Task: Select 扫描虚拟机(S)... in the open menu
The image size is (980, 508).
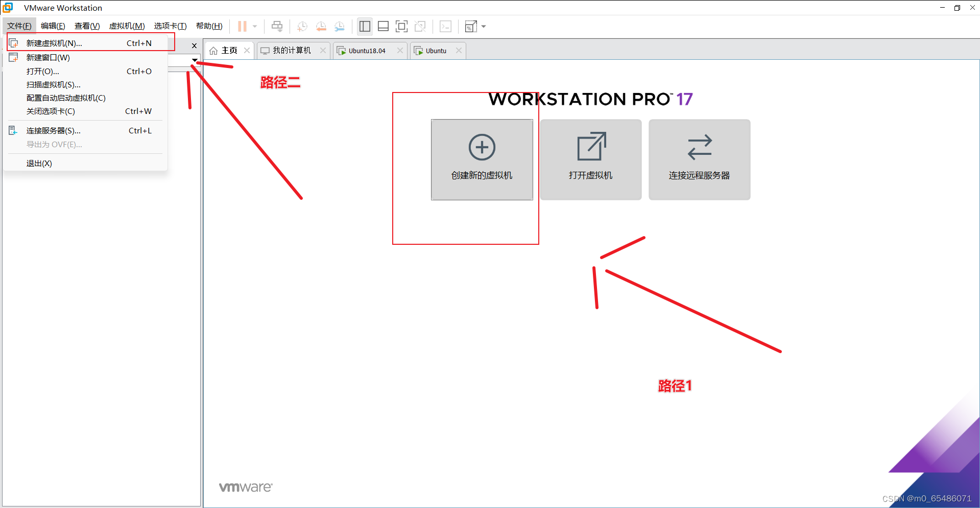Action: [x=53, y=84]
